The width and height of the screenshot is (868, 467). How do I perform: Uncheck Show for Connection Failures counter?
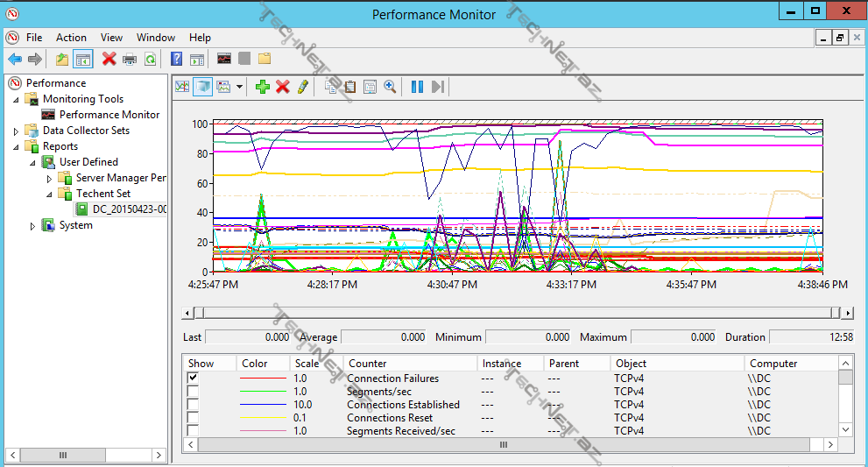[193, 378]
